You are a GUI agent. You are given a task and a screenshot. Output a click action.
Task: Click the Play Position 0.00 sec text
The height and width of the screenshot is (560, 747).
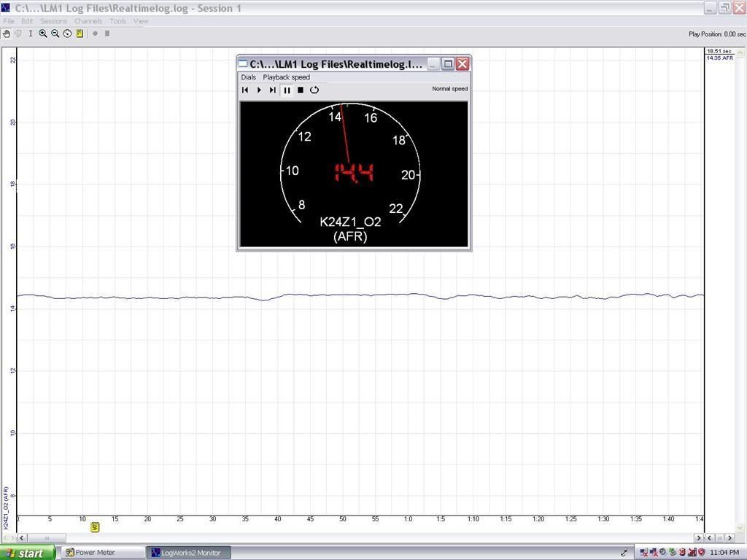[717, 34]
